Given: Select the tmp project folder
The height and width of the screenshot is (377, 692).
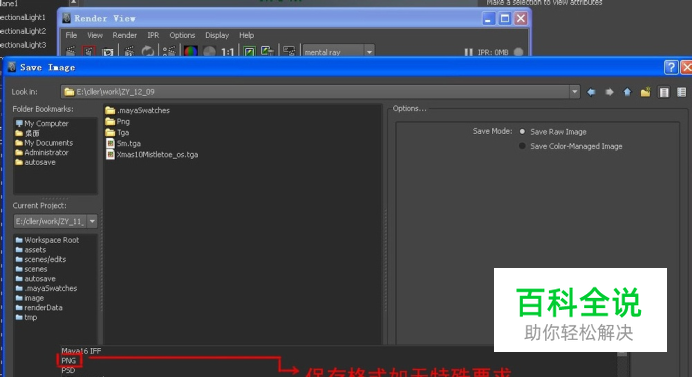Looking at the screenshot, I should 26,317.
